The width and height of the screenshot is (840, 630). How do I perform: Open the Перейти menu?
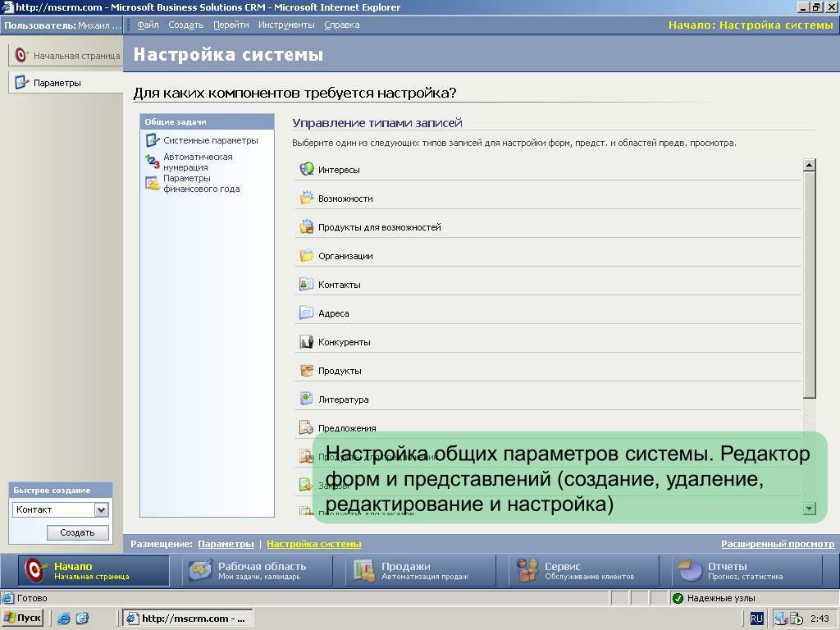pos(231,25)
